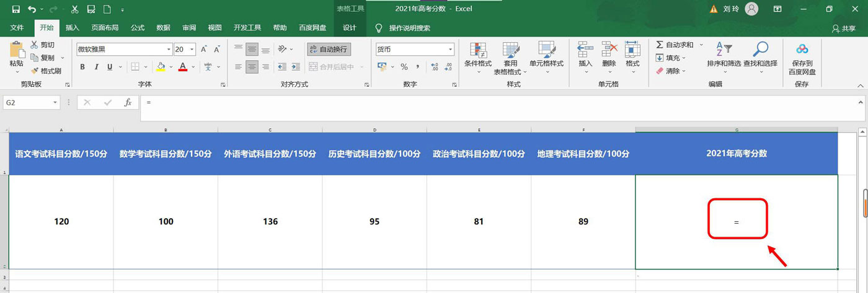Increase font size with larger A
This screenshot has height=293, width=868.
[204, 49]
